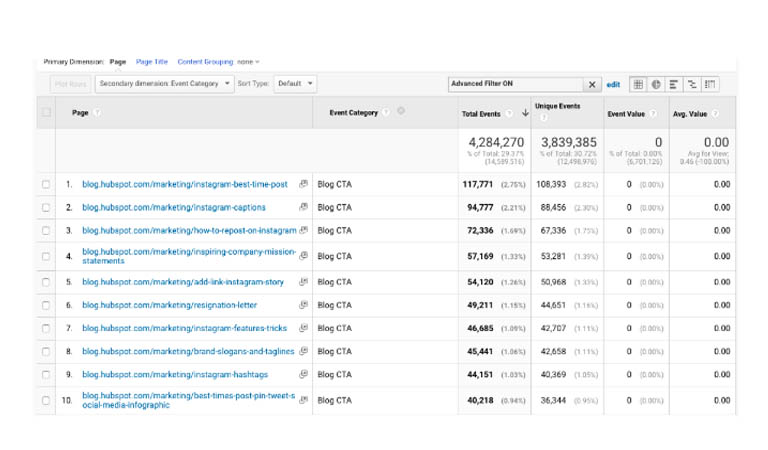
Task: Clear the Advanced Filter with X
Action: click(x=592, y=84)
